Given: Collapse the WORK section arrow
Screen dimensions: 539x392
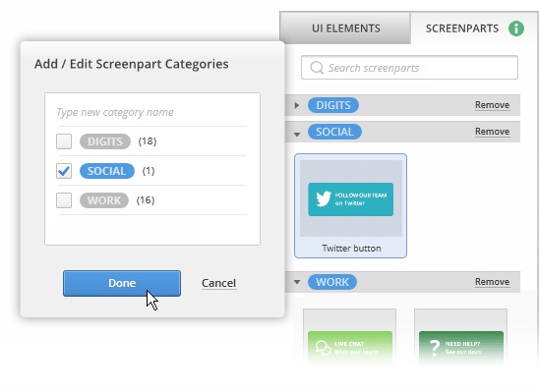Looking at the screenshot, I should tap(297, 282).
